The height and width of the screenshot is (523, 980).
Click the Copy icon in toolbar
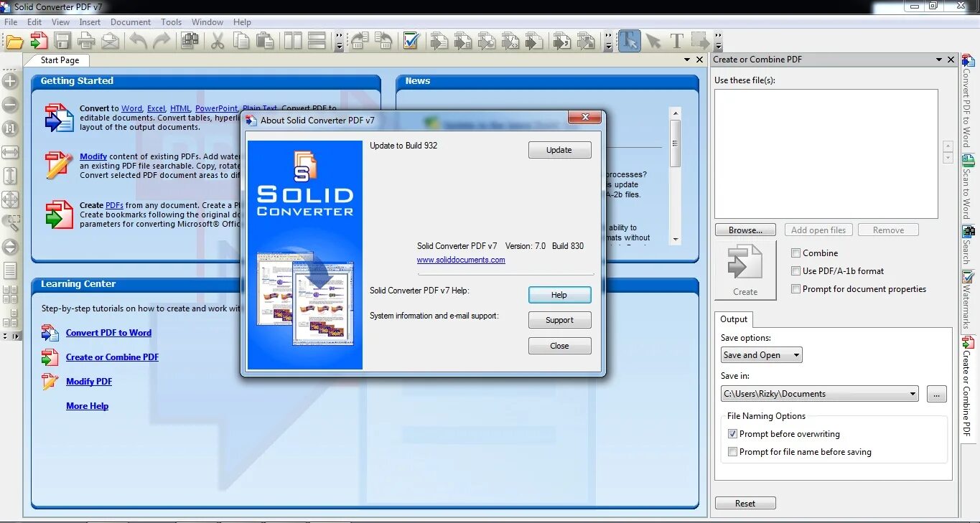click(241, 41)
